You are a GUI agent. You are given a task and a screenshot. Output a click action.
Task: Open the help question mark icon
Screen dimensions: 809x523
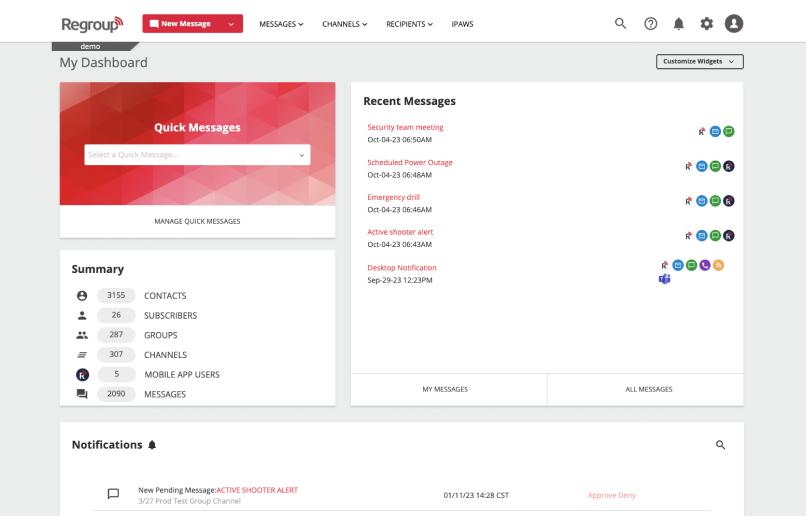point(651,24)
